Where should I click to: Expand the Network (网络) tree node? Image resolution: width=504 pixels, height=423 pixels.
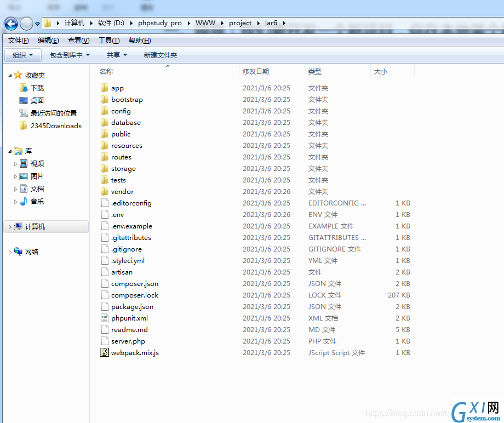pos(10,252)
